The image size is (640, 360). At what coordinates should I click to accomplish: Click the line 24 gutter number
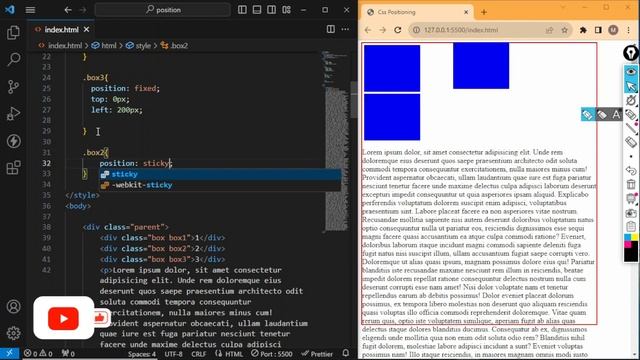[47, 78]
